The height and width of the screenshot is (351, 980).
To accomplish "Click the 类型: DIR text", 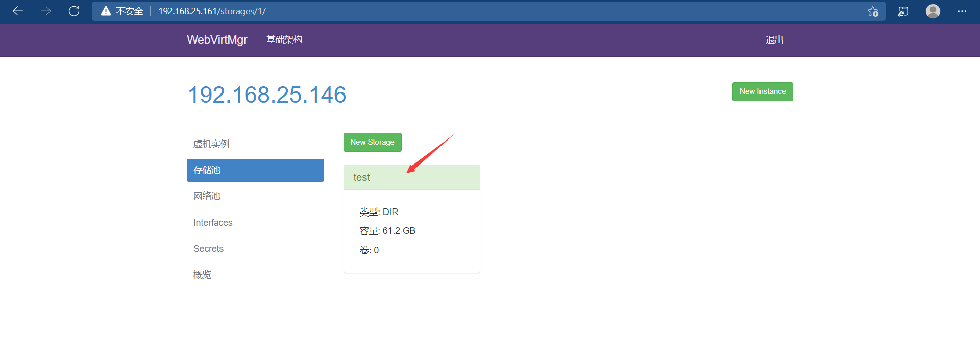I will 379,212.
